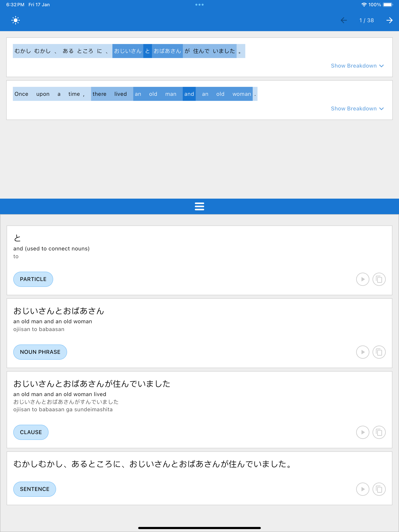Tap the highlighted particle と in top sentence
Image resolution: width=399 pixels, height=532 pixels.
(147, 51)
